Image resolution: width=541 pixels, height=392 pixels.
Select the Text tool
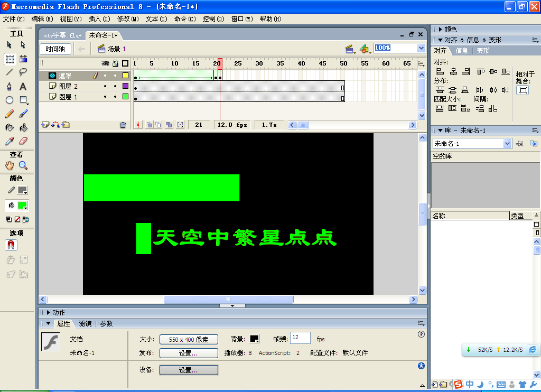(x=23, y=86)
